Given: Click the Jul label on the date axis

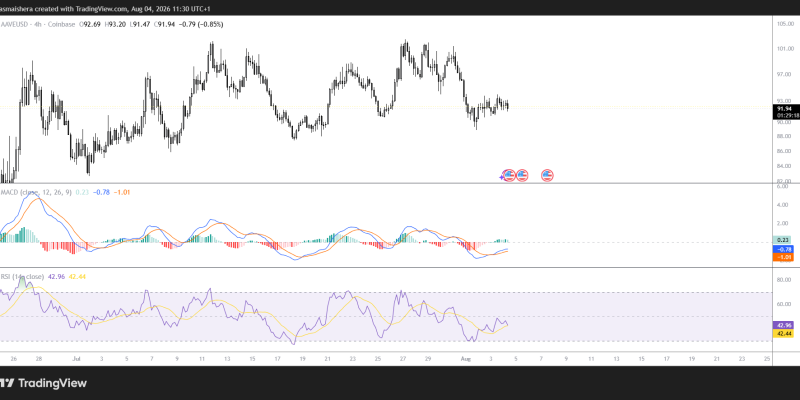Looking at the screenshot, I should point(77,359).
